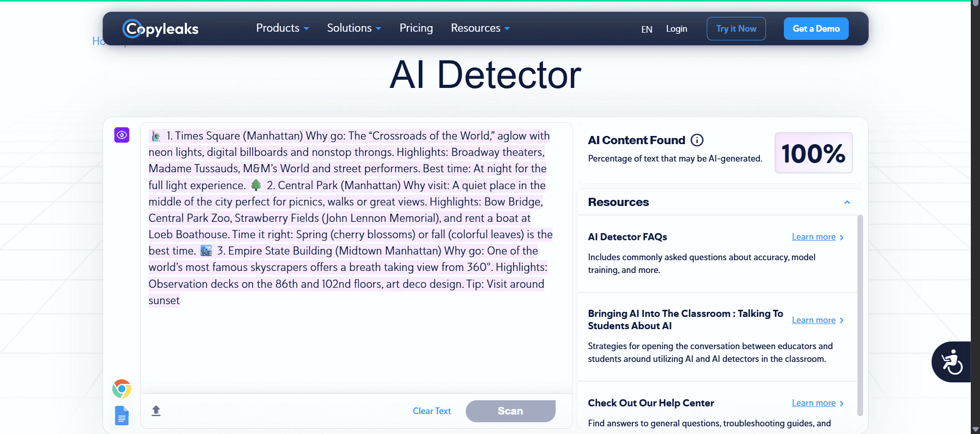Click inside the scanned text area
The image size is (980, 434).
point(355,348)
